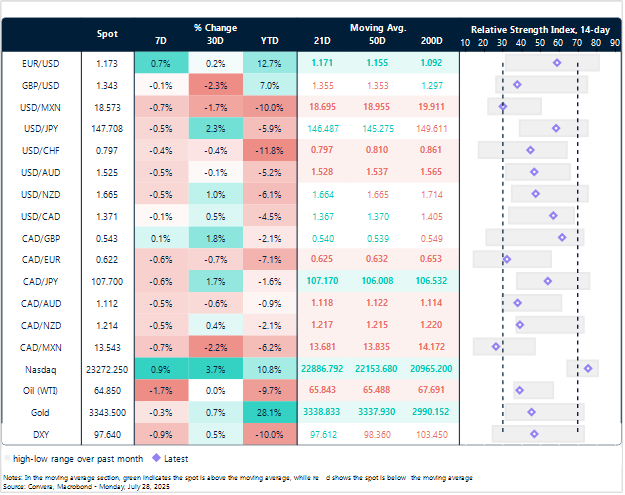Select the 7D column header
Image resolution: width=625 pixels, height=495 pixels.
[162, 42]
